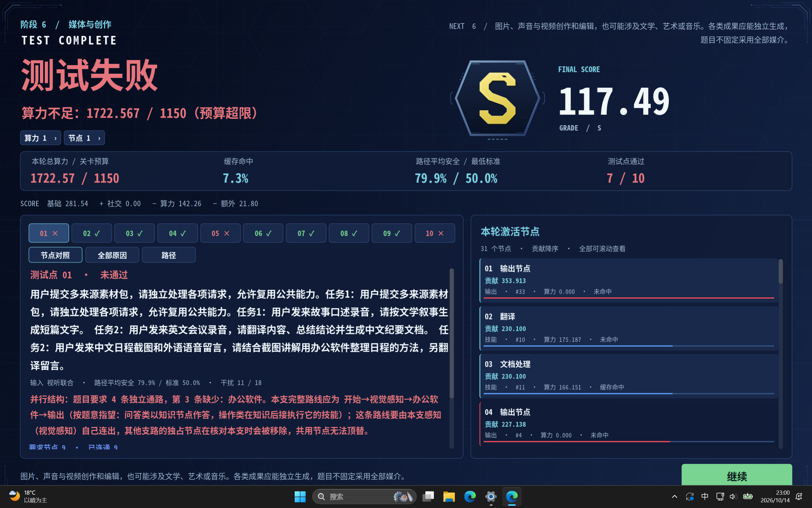Image resolution: width=812 pixels, height=508 pixels.
Task: Open node card 04 输出节点 227.138
Action: pos(629,424)
